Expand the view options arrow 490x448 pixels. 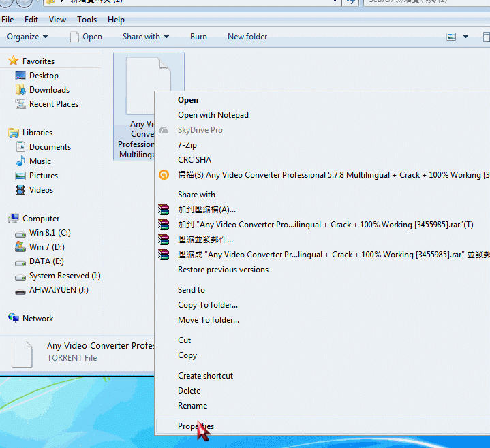click(465, 37)
